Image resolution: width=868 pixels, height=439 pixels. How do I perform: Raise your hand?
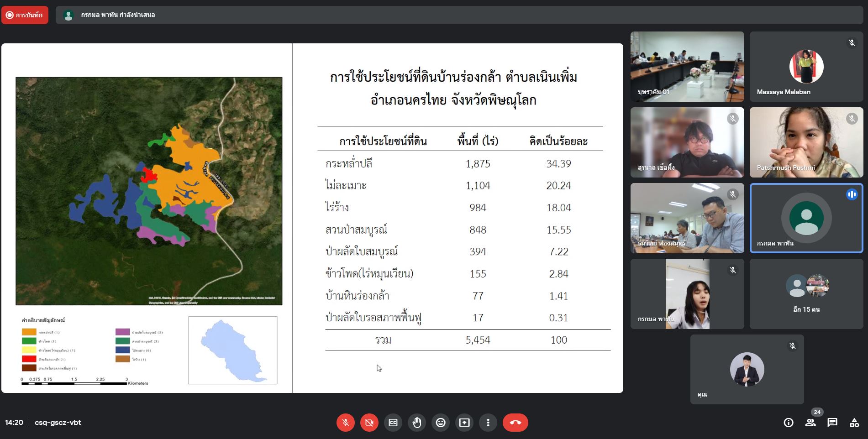click(x=417, y=423)
